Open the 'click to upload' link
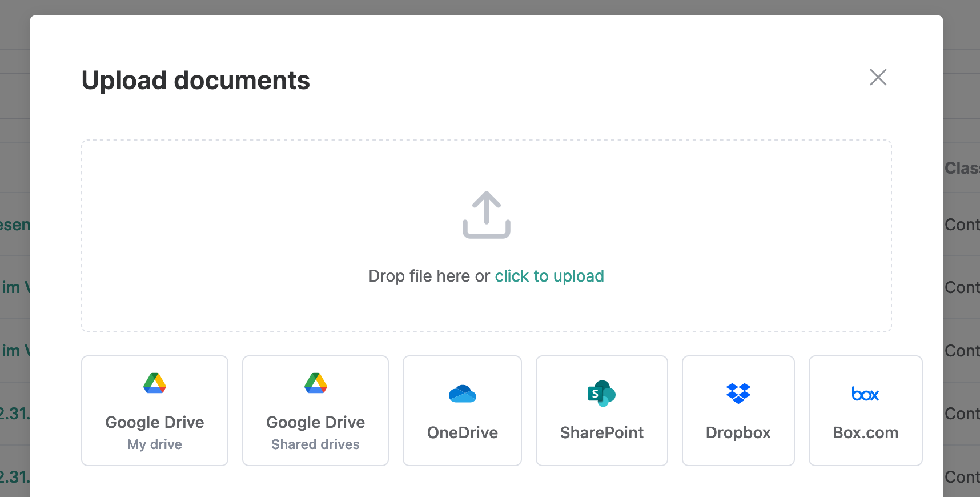980x497 pixels. coord(549,276)
